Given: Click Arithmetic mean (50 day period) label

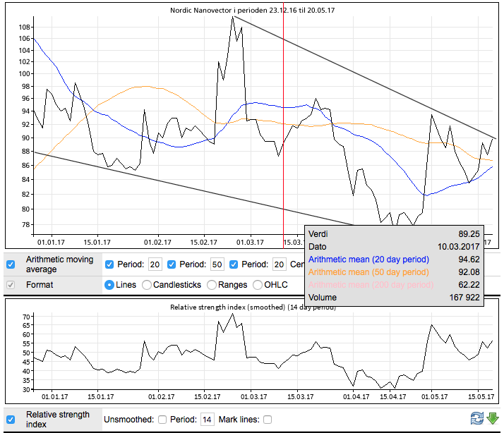Looking at the screenshot, I should [368, 272].
